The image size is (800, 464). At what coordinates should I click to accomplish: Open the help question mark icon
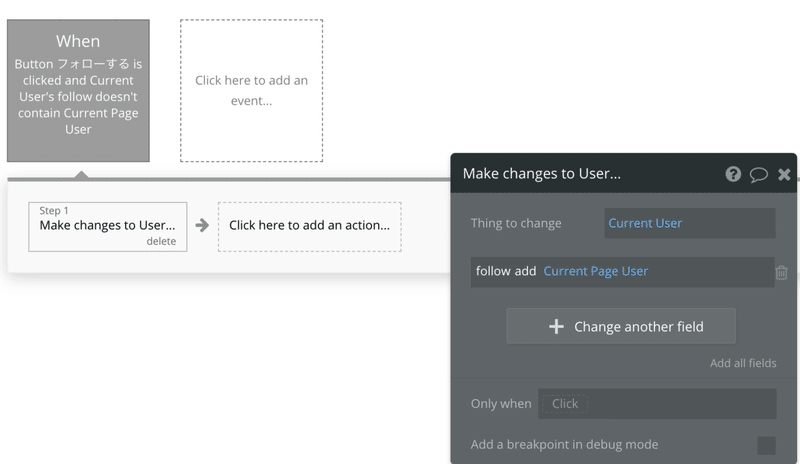733,174
